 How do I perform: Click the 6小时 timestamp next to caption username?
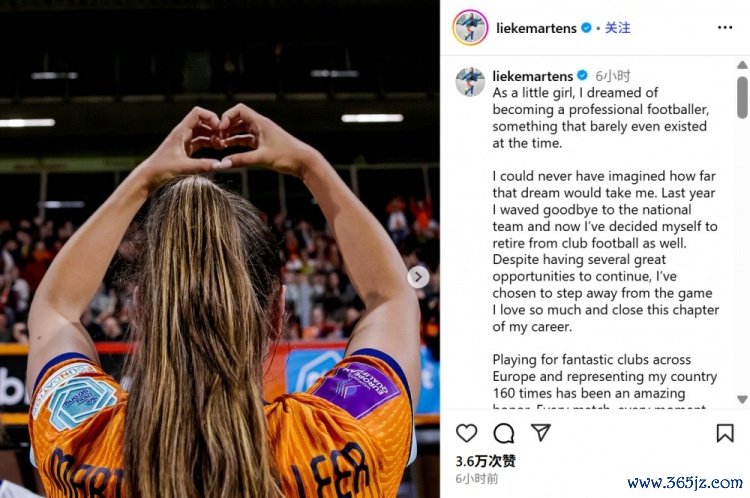pyautogui.click(x=613, y=76)
